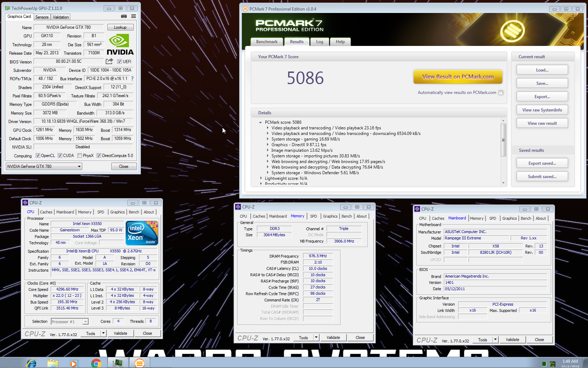
Task: Open the Benchmark tab in PCMark 7
Action: pos(267,42)
